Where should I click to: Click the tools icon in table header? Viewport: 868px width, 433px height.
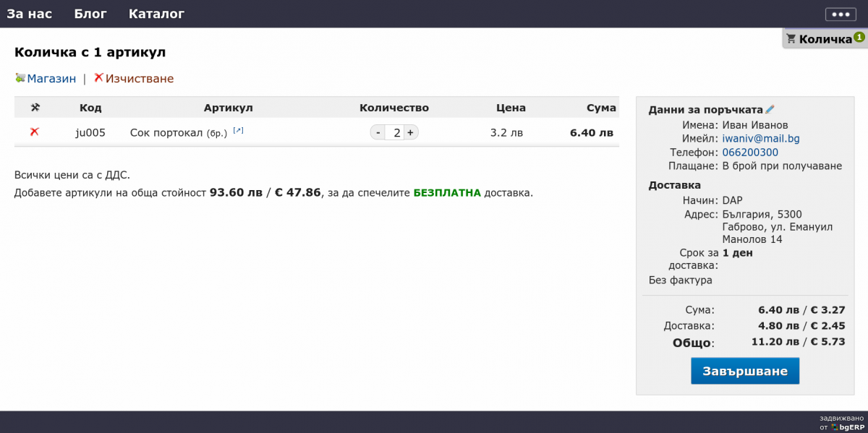(x=34, y=108)
